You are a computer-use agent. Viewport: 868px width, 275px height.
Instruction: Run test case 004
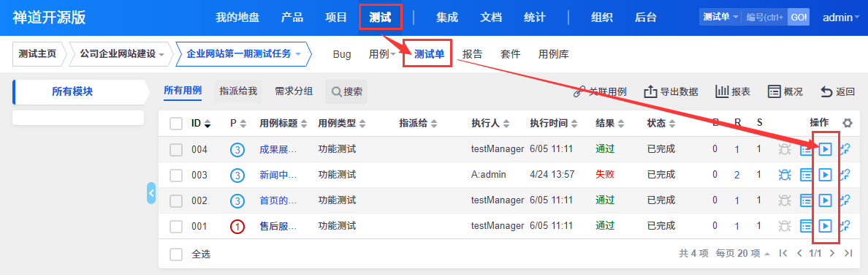pyautogui.click(x=825, y=149)
